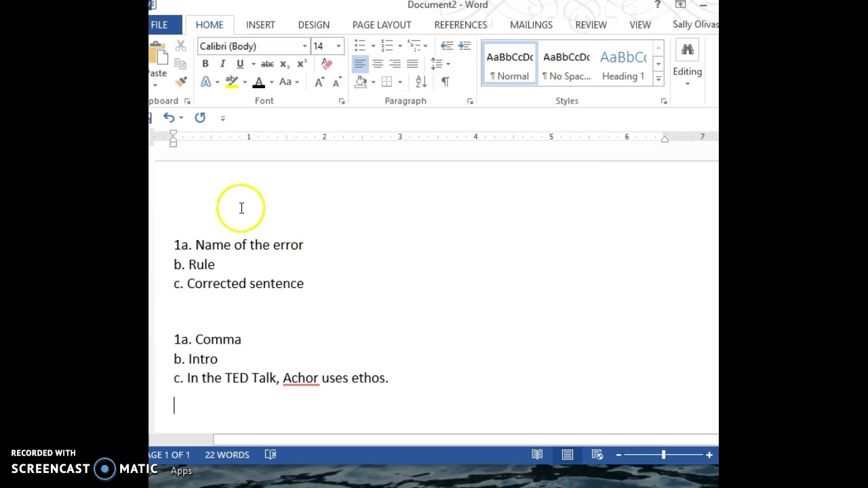Click the binoculars Find icon
The height and width of the screenshot is (488, 868).
(688, 49)
